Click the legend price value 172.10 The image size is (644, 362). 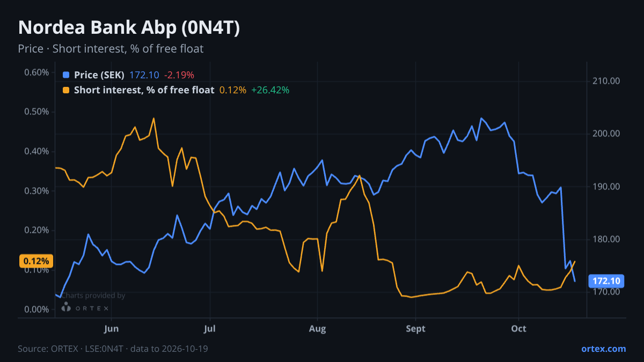[x=144, y=75]
